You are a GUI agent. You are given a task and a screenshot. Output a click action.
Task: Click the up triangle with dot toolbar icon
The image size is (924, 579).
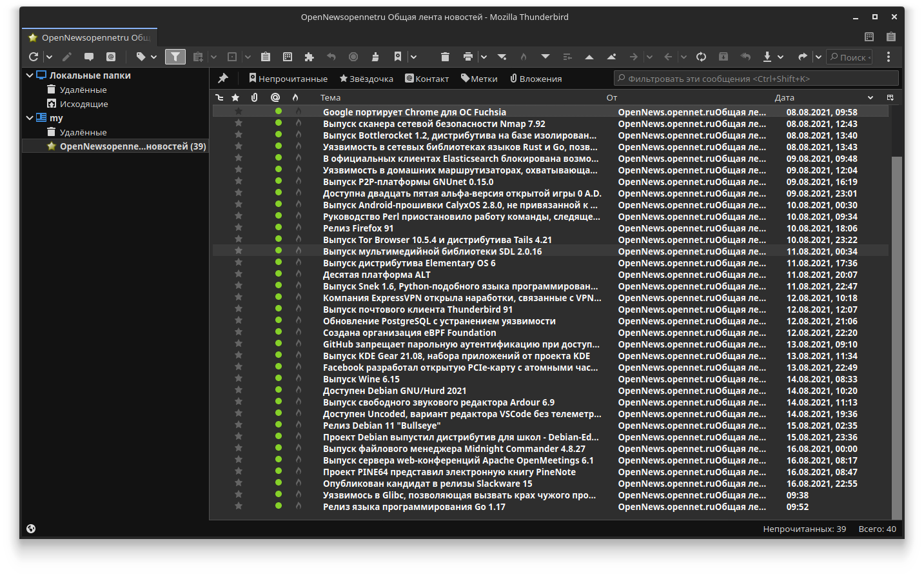point(611,57)
